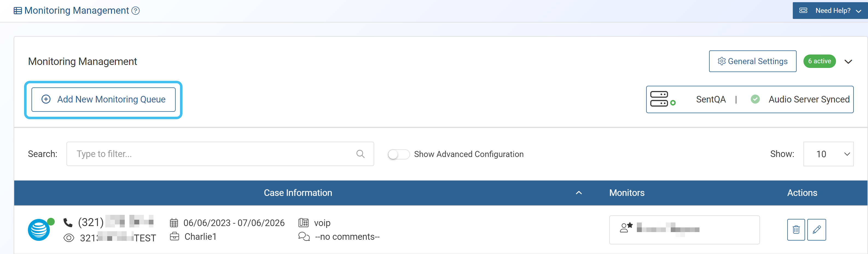Screen dimensions: 868x254
Task: Click the help question mark beside Monitoring Management
Action: tap(135, 11)
